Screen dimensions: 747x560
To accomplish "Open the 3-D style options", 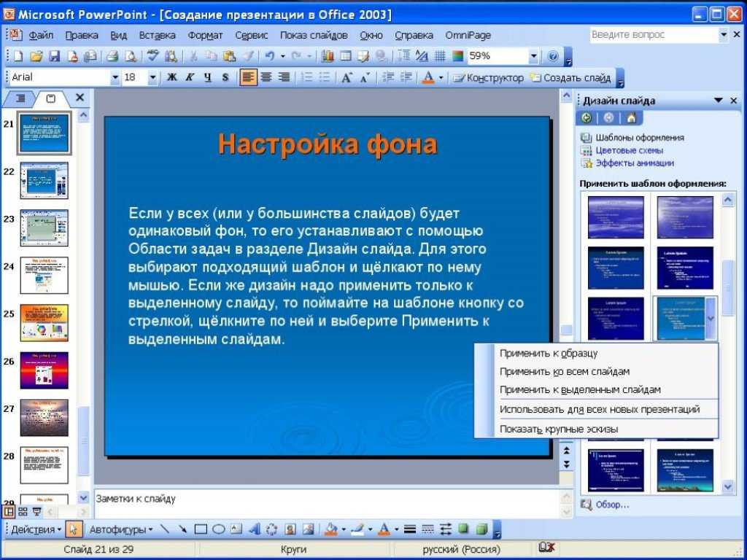I will (x=482, y=529).
